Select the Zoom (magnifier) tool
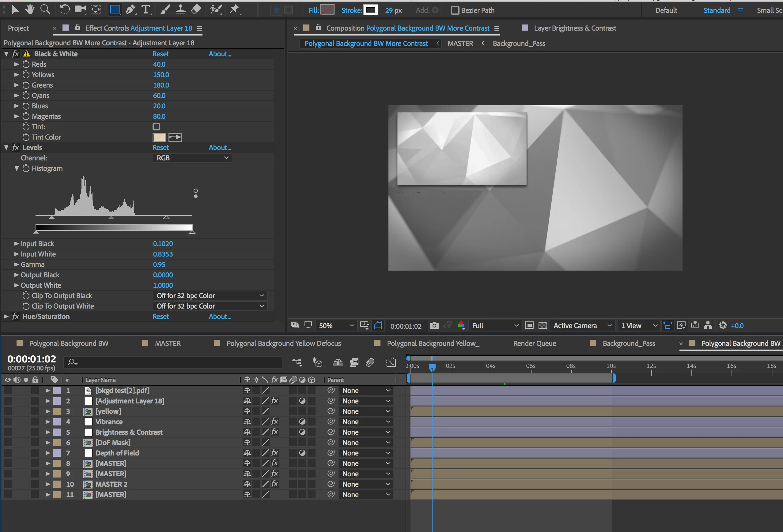 click(45, 9)
